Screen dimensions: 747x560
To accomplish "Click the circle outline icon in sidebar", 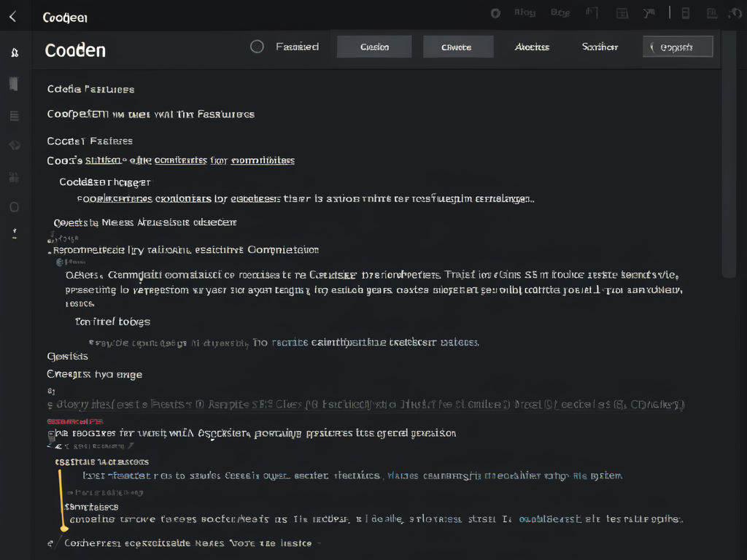I will [14, 207].
